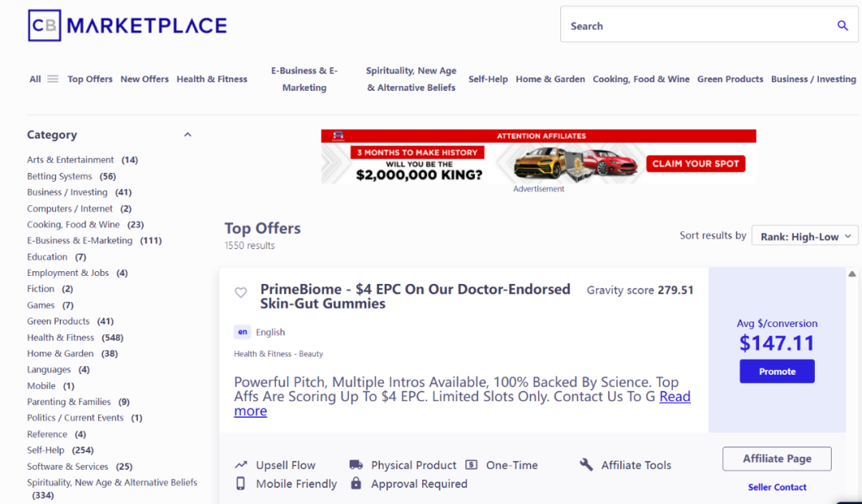The height and width of the screenshot is (504, 862).
Task: Go to Health & Fitness nav item
Action: [212, 79]
